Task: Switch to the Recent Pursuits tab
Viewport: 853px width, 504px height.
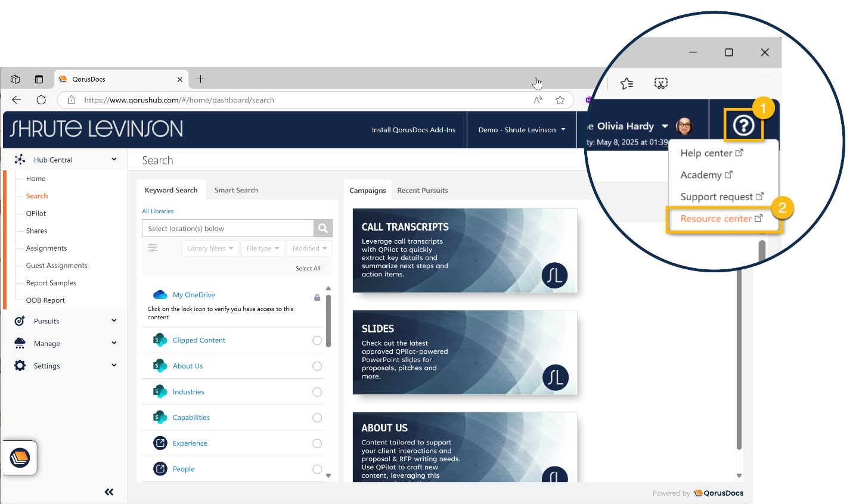Action: 422,191
